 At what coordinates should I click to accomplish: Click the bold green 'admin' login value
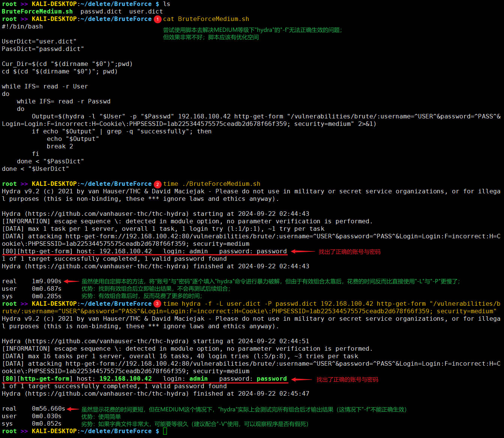[x=199, y=378]
